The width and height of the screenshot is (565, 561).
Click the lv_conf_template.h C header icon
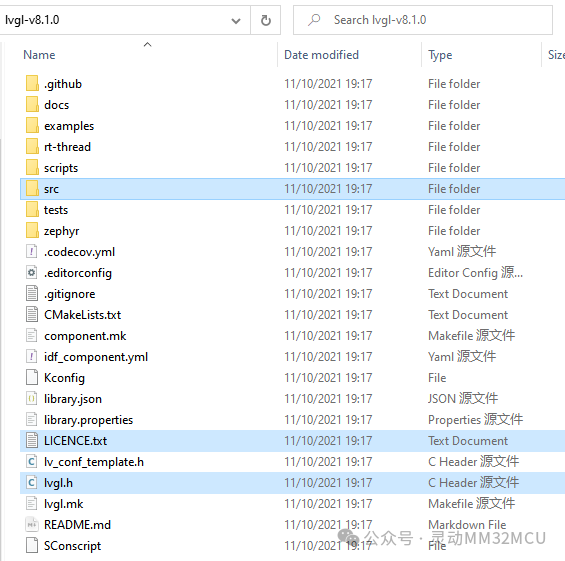(32, 462)
